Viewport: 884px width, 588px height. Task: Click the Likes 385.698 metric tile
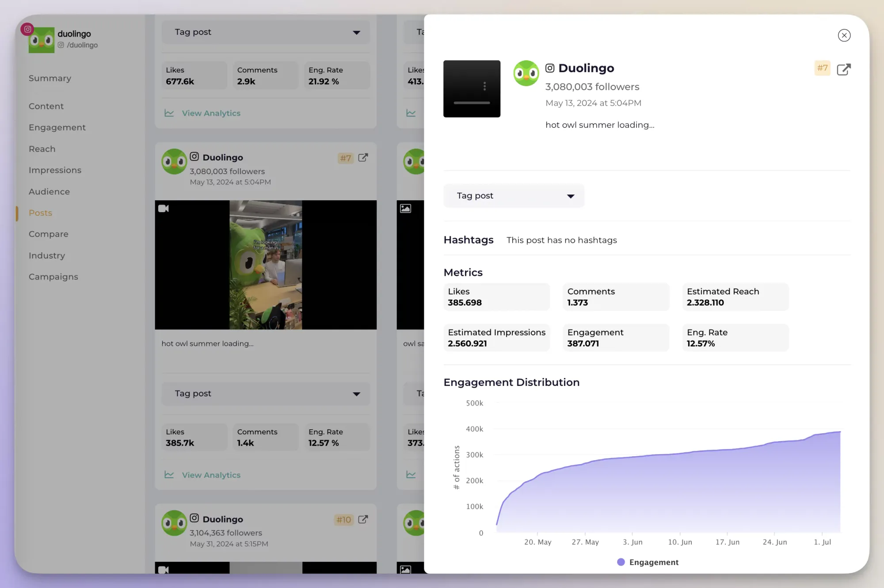click(497, 297)
